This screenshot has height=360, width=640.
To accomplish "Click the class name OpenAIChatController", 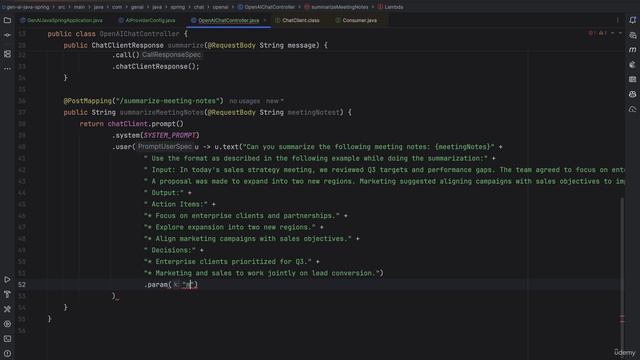I will click(140, 34).
